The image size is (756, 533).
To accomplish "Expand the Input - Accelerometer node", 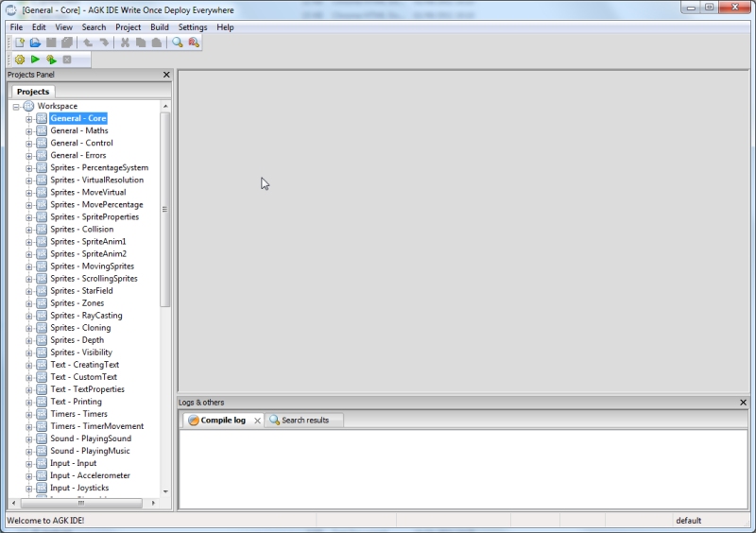I will pos(29,475).
